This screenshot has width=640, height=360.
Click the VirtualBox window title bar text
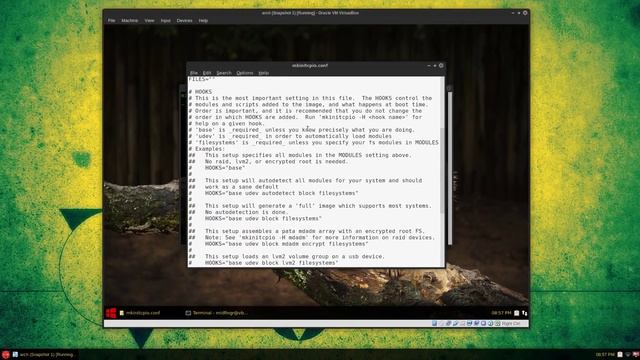pyautogui.click(x=310, y=13)
